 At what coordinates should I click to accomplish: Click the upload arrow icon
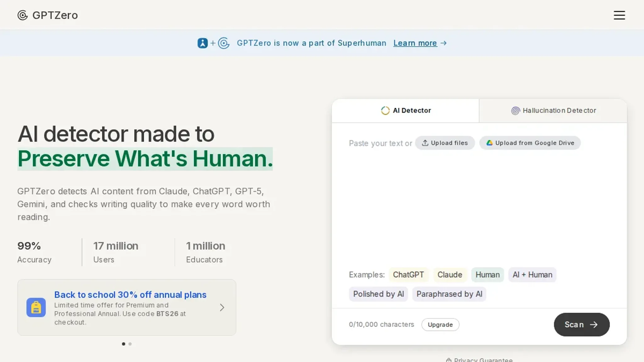click(x=425, y=143)
